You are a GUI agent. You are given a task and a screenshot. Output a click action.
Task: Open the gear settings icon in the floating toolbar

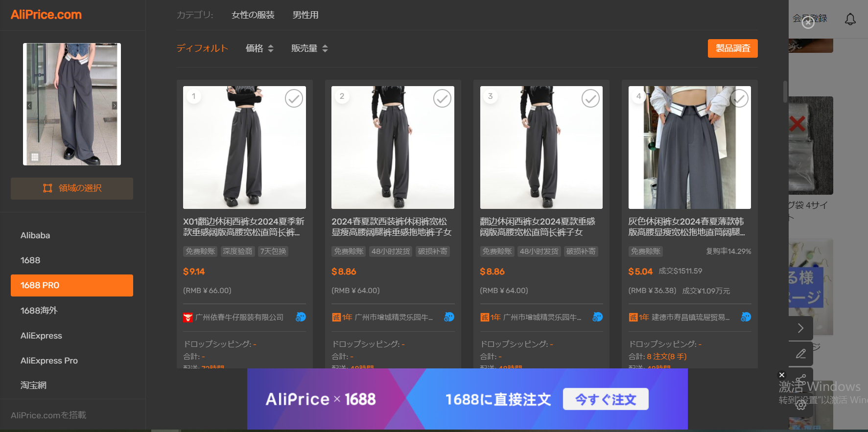click(800, 405)
